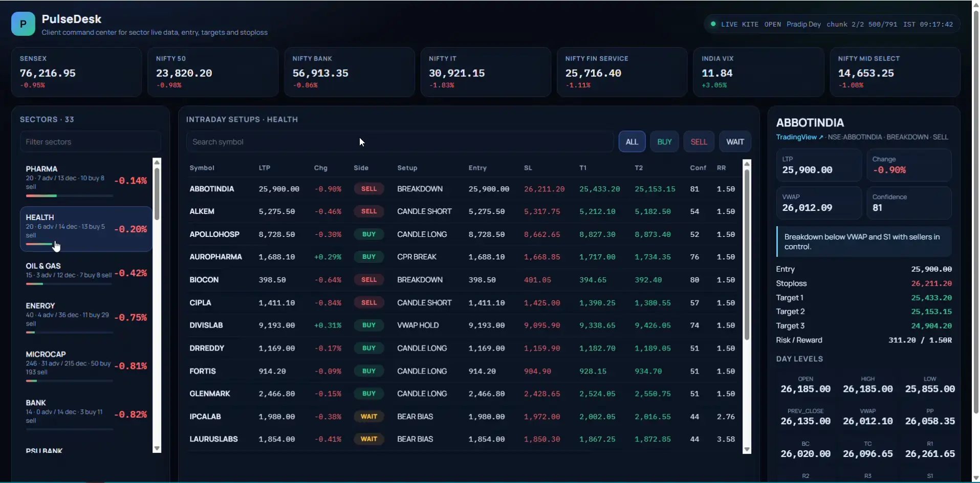
Task: Click the Confidence 81 tile
Action: tap(908, 203)
